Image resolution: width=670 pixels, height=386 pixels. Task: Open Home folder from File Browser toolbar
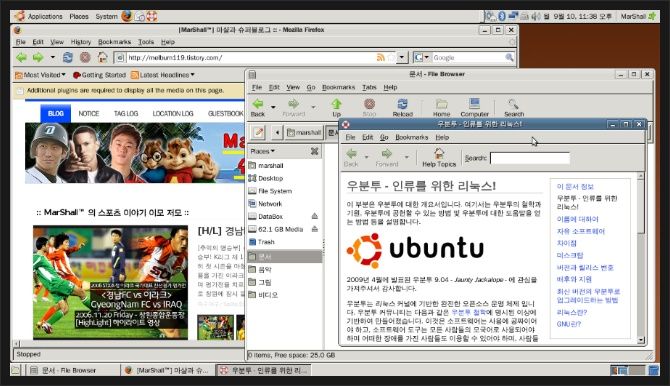(x=441, y=108)
